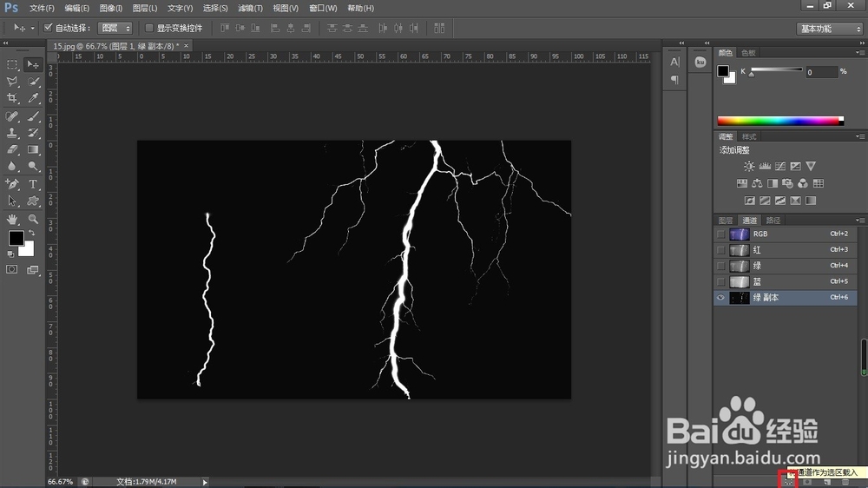Hide the 绿 副本 channel eye
The height and width of the screenshot is (488, 868).
[x=720, y=298]
